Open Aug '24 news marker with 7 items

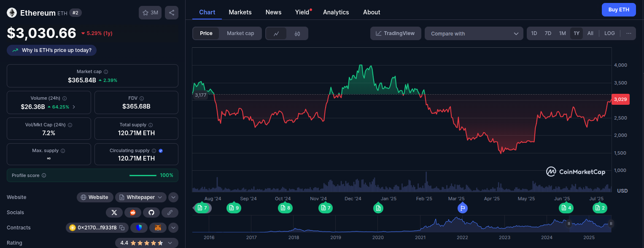[202, 208]
